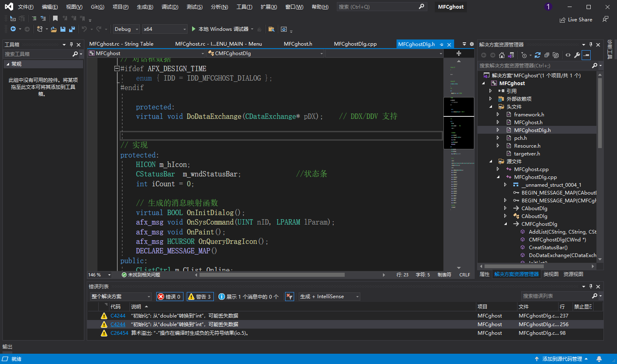This screenshot has height=364, width=617.
Task: Click the notification bell in status bar
Action: 599,359
